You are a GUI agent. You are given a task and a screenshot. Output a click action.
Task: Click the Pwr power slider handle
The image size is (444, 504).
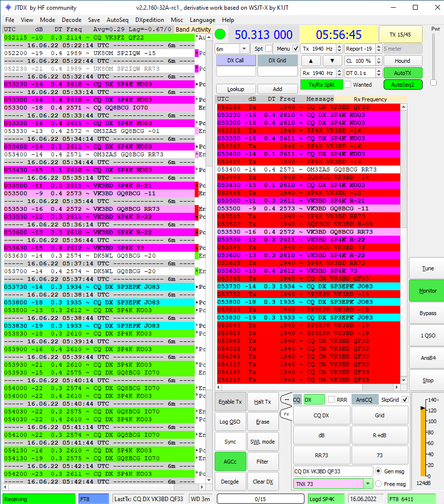(x=433, y=83)
